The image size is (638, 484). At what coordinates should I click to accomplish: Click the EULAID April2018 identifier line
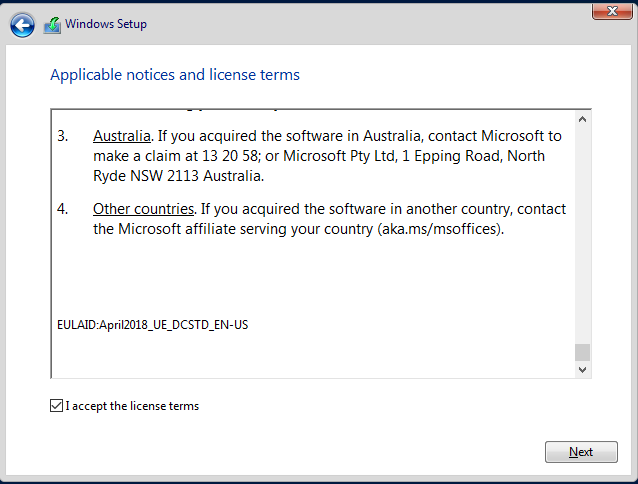(153, 325)
